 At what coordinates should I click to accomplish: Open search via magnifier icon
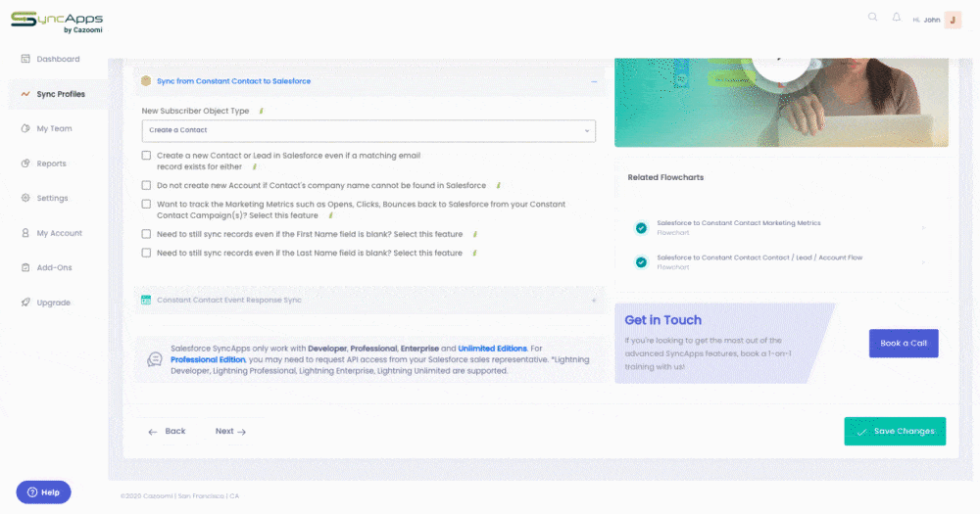click(872, 18)
